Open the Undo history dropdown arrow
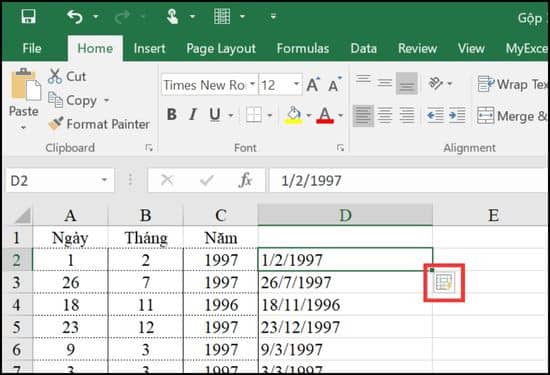Screen dimensions: 550x375 pos(96,16)
